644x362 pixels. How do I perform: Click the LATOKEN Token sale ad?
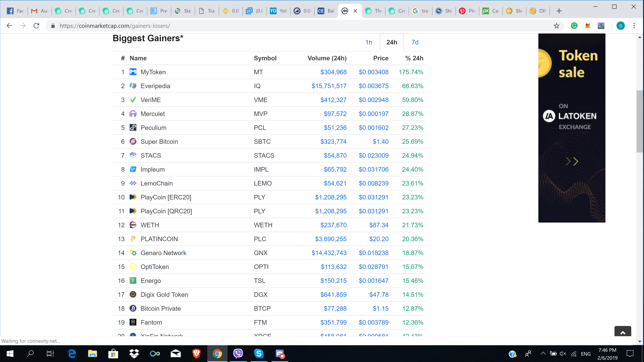(572, 128)
